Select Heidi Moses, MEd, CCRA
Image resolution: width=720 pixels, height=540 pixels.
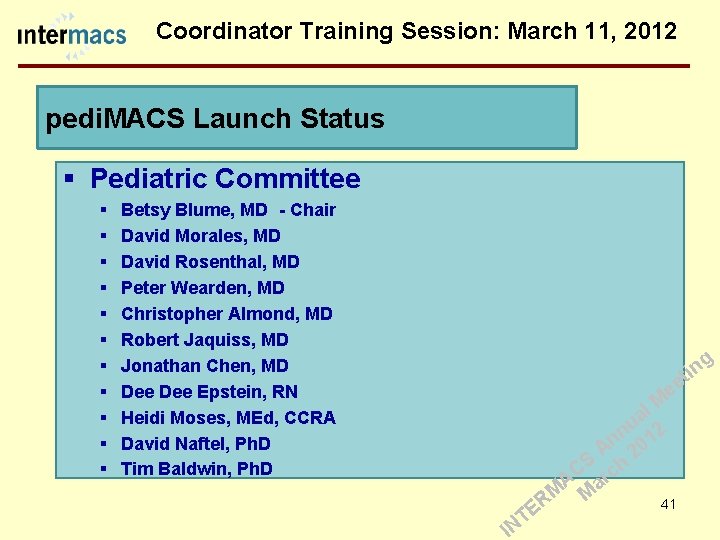coord(228,418)
